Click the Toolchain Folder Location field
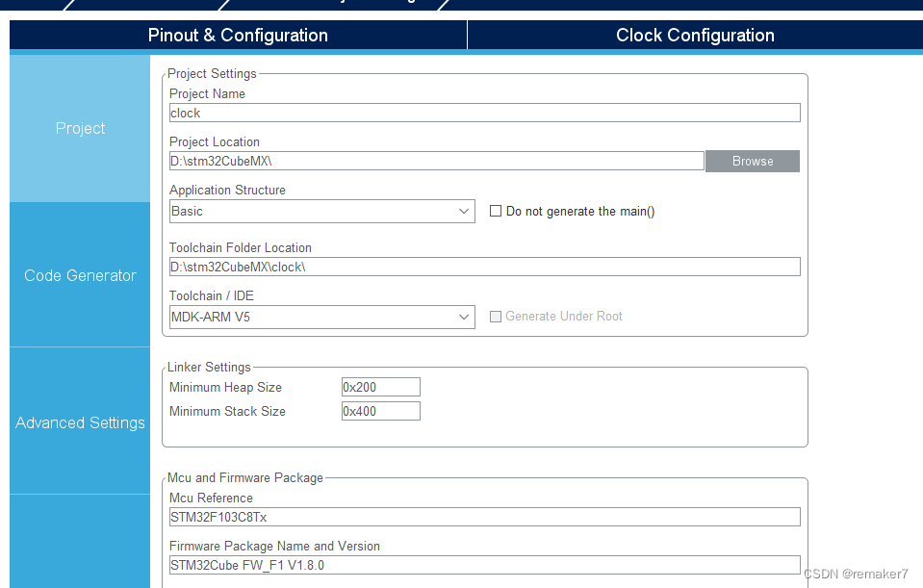Viewport: 923px width, 588px height. coord(484,267)
